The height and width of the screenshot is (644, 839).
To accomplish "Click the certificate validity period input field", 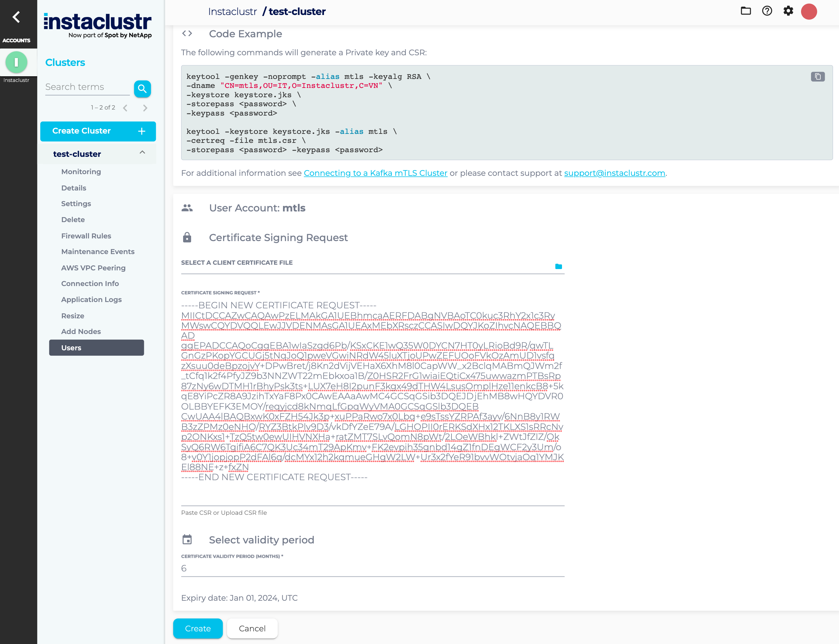I will pos(371,568).
